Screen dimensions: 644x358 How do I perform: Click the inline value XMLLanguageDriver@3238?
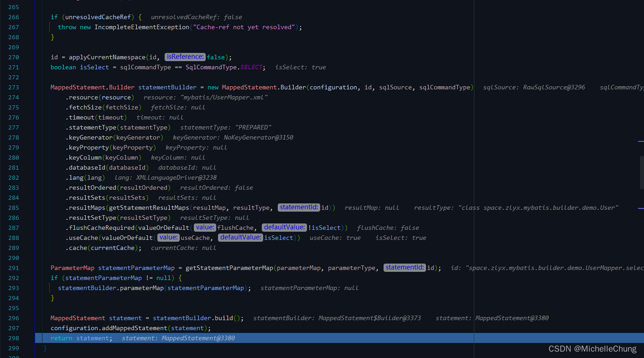177,177
